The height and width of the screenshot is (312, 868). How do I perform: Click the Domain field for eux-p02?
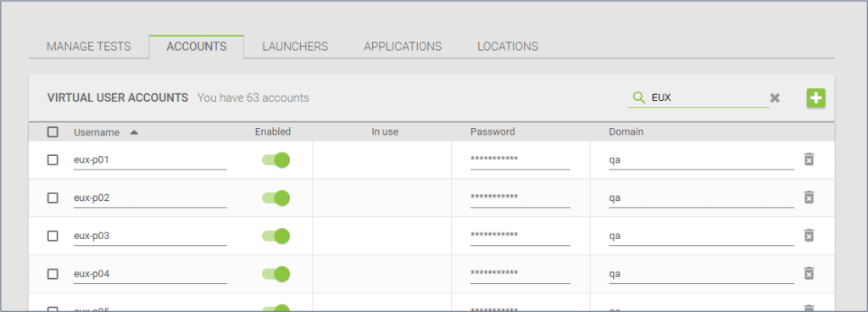(701, 198)
